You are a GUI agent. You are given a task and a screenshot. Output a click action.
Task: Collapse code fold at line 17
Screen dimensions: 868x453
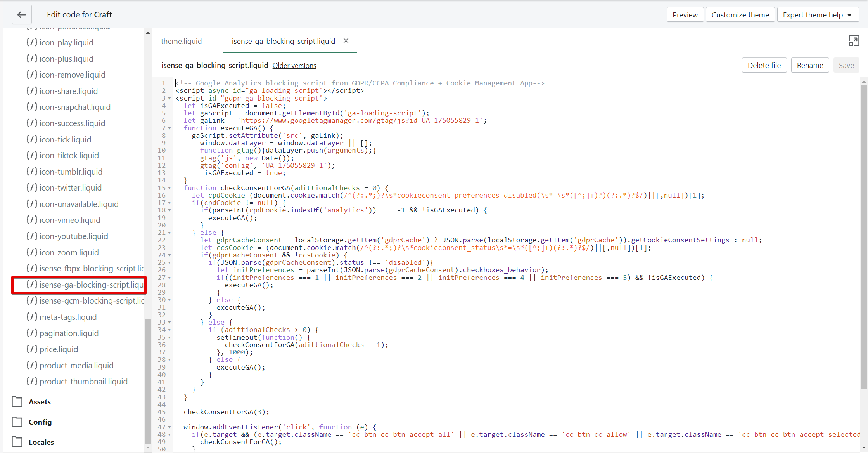click(x=169, y=203)
